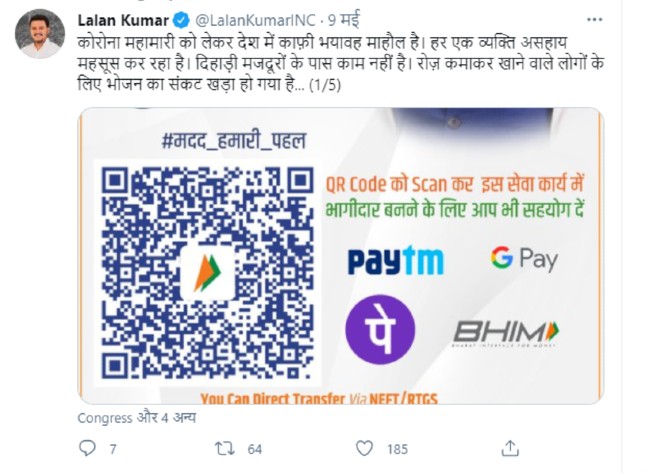Click the 185 likes count

tap(397, 449)
